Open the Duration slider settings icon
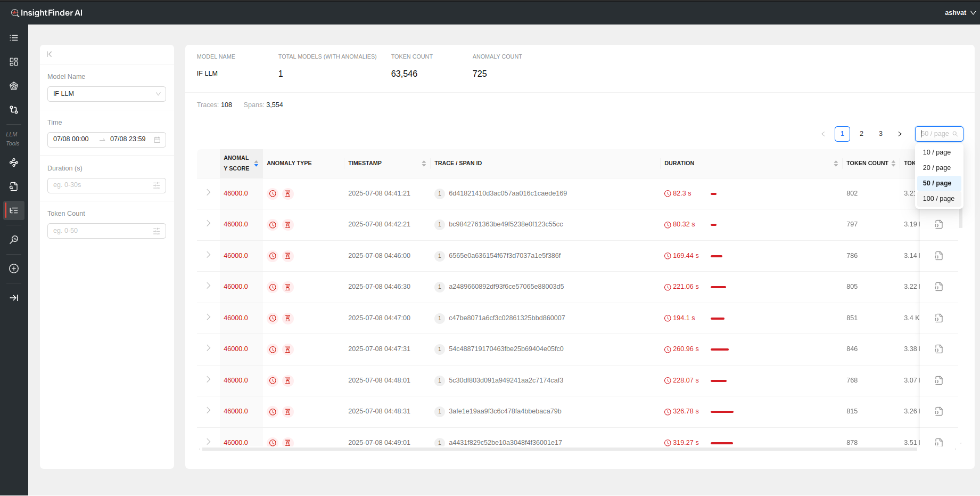The height and width of the screenshot is (496, 980). coord(157,185)
